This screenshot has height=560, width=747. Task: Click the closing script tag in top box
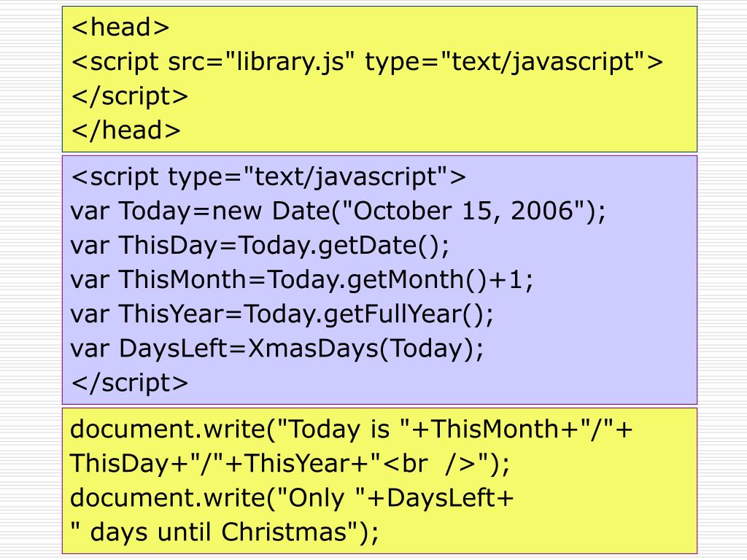point(130,97)
